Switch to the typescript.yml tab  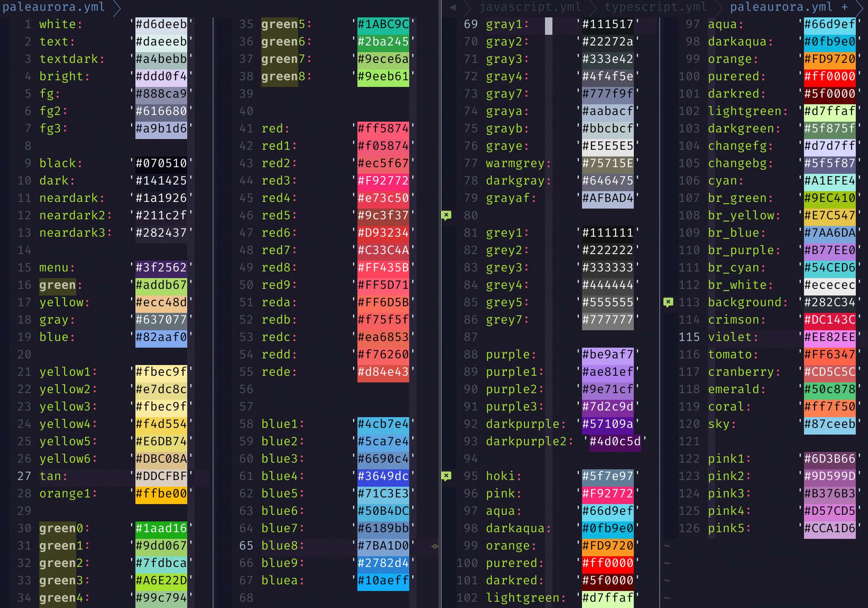pyautogui.click(x=655, y=7)
